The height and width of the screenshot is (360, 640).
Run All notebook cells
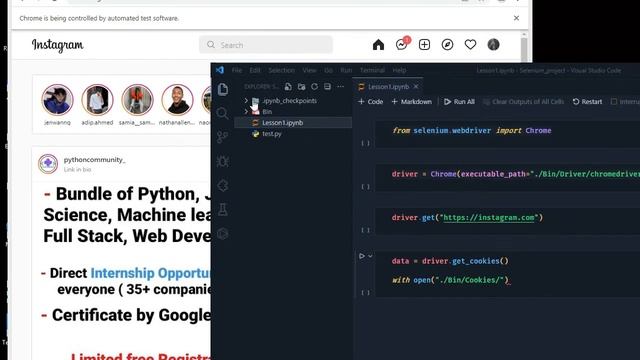click(459, 102)
